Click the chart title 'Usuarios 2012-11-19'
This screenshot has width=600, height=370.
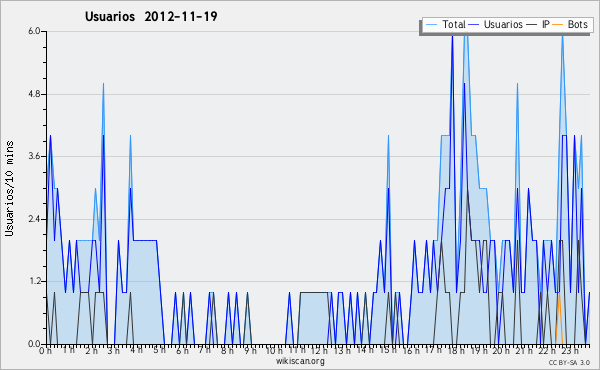pyautogui.click(x=151, y=16)
